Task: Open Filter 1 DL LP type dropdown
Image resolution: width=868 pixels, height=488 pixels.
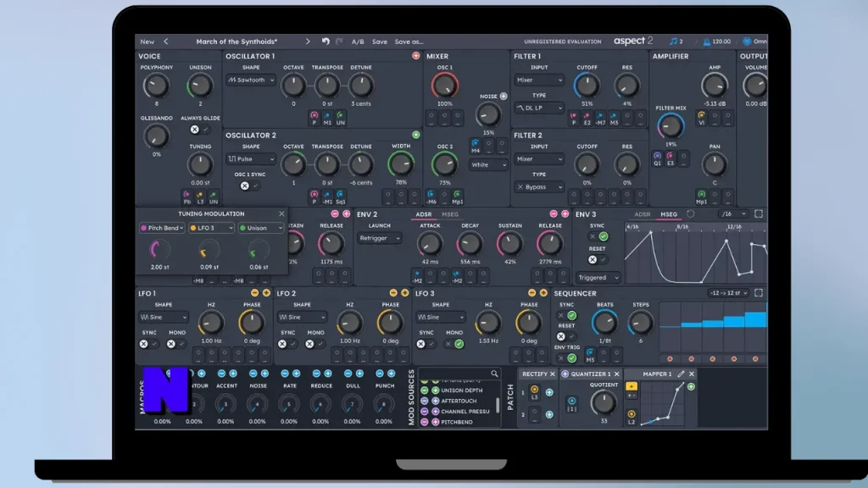Action: tap(538, 108)
